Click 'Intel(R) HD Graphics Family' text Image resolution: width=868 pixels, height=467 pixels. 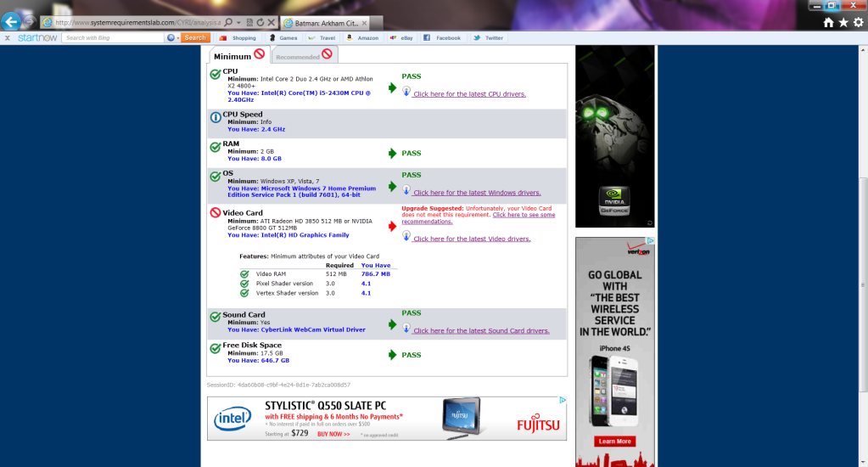(x=305, y=235)
